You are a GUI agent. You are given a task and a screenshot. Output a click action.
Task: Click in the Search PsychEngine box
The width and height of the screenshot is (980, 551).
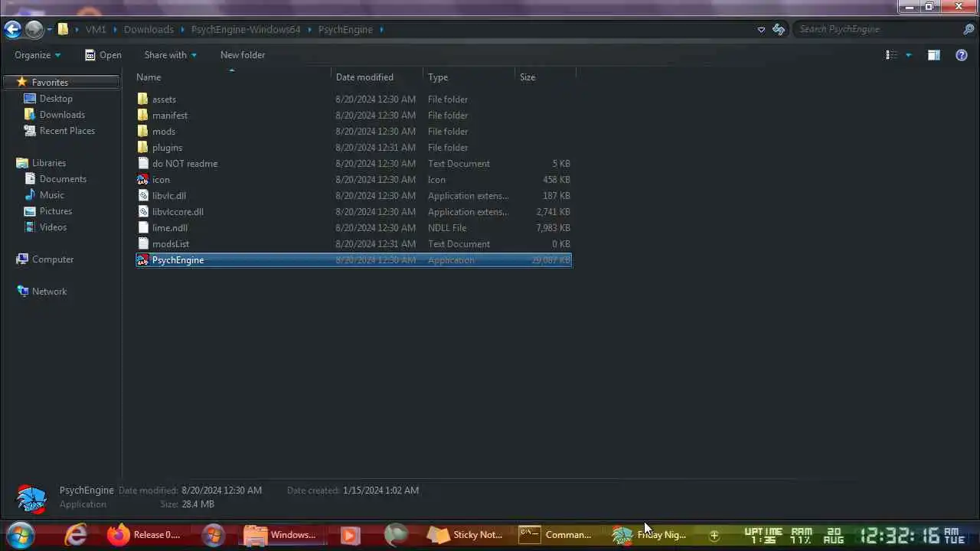click(x=877, y=29)
